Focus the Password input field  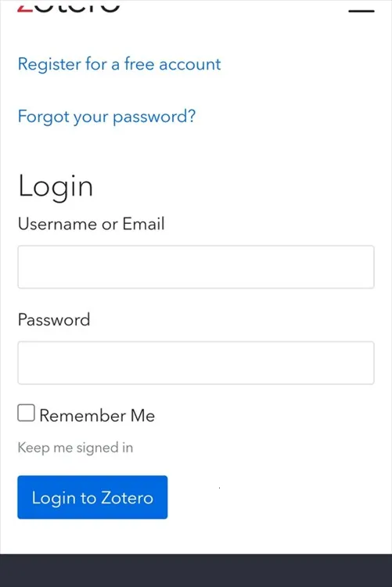coord(196,362)
